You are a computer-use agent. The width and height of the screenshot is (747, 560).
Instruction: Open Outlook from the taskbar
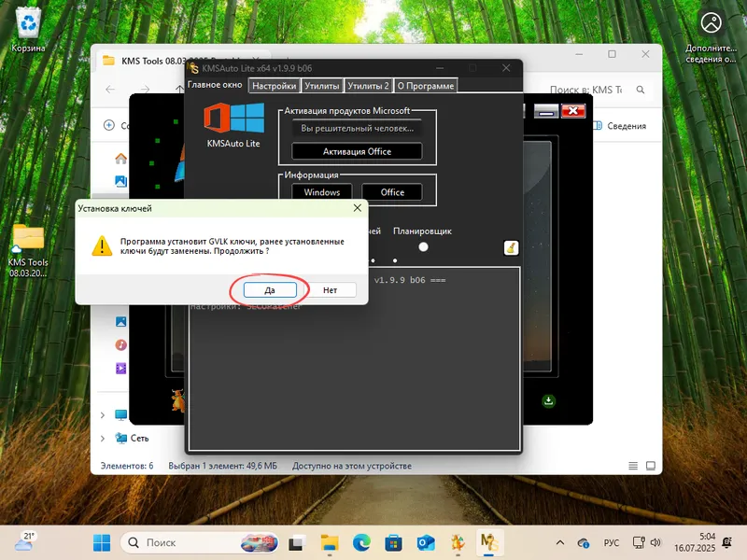pos(425,541)
